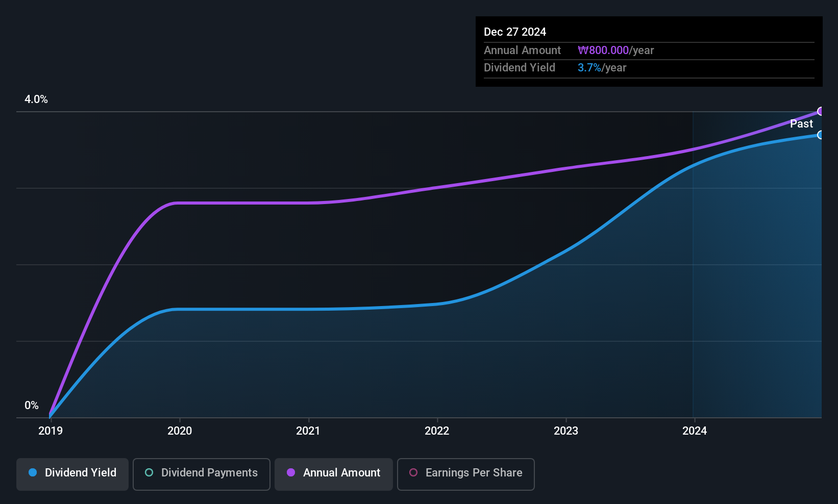The image size is (838, 504).
Task: Click the purple Annual Amount legend dot
Action: point(291,473)
